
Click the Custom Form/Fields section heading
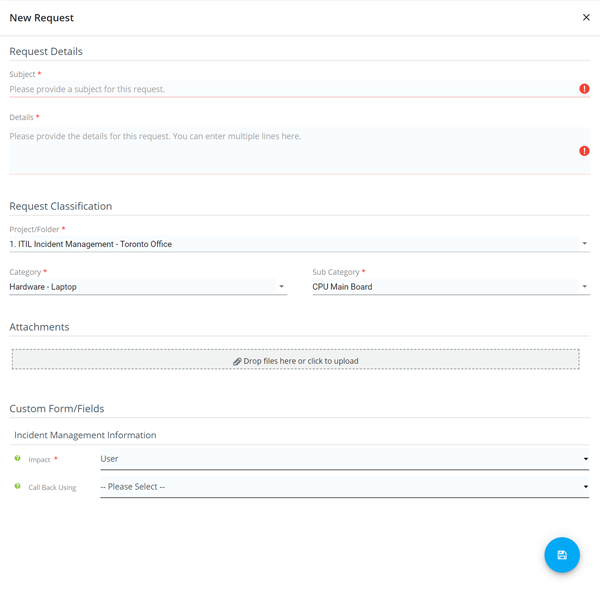pos(57,409)
